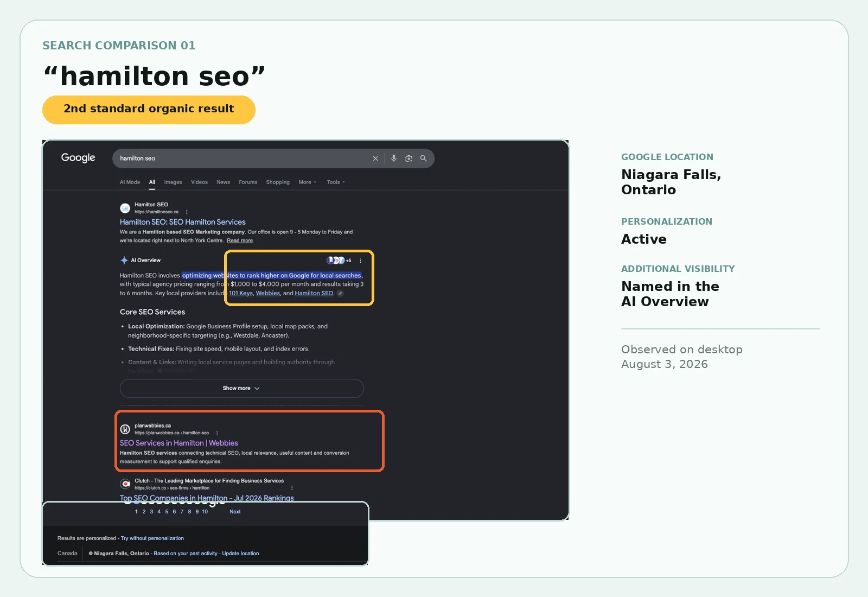Click the highlighted text about optimizing websites
Viewport: 868px width, 597px height.
(x=272, y=276)
